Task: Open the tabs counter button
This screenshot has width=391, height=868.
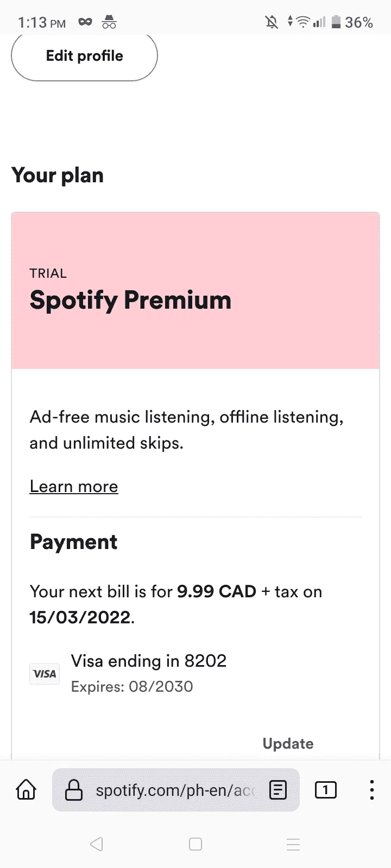Action: coord(326,790)
